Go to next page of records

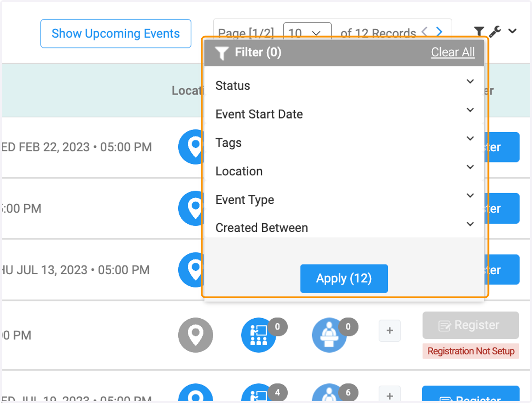tap(439, 32)
